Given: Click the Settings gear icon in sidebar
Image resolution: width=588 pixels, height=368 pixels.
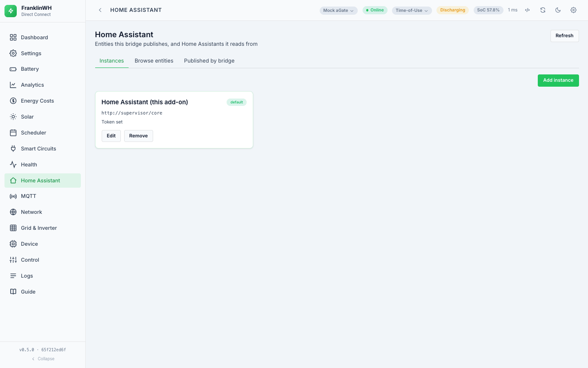Looking at the screenshot, I should click(13, 54).
